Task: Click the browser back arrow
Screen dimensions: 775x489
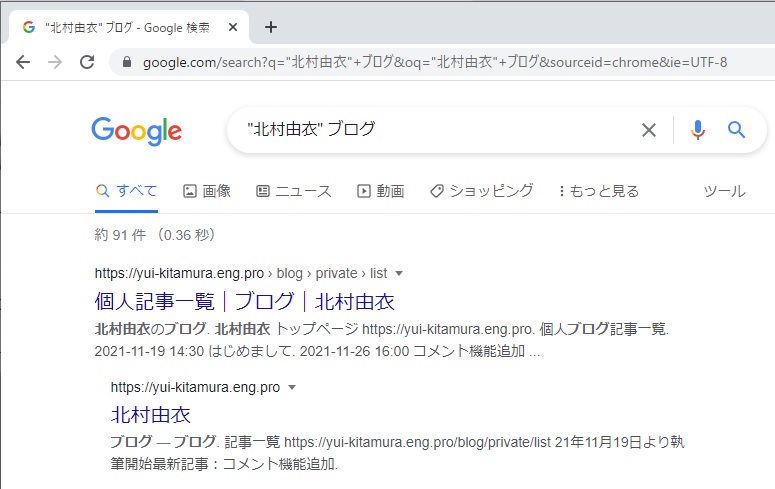Action: click(23, 62)
